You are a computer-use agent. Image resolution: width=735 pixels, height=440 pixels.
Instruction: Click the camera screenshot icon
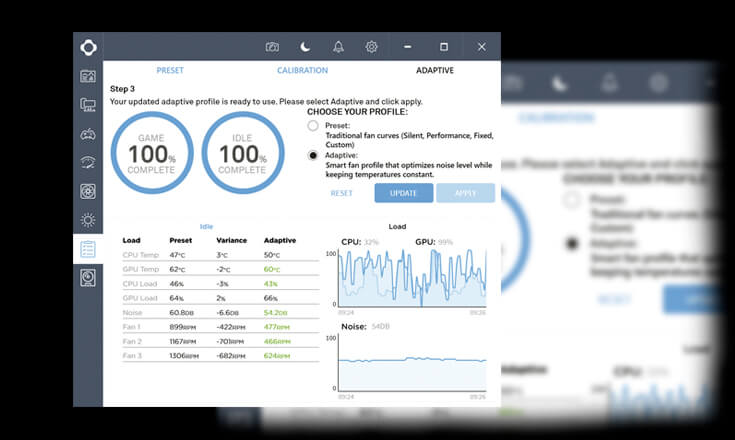272,47
